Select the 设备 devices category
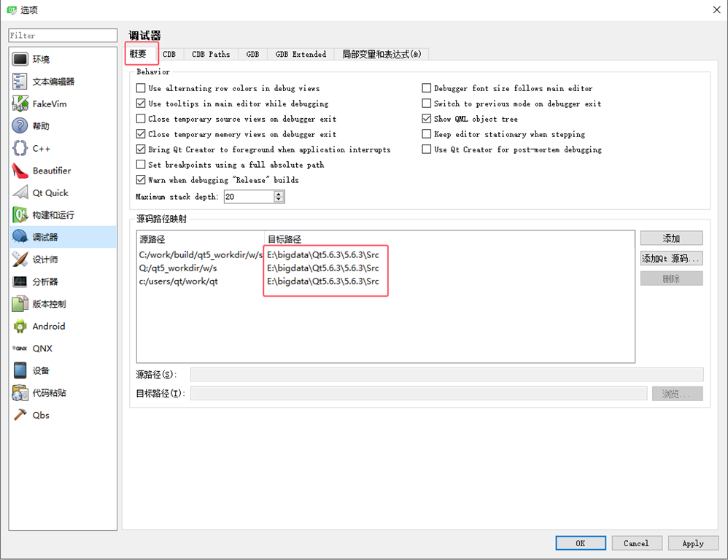This screenshot has height=560, width=728. coord(63,370)
